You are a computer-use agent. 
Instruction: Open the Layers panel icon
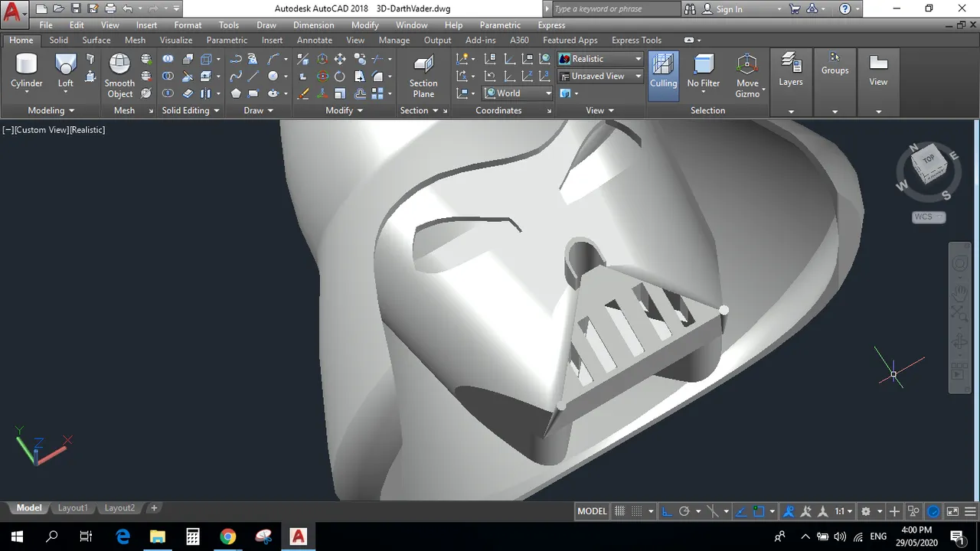(791, 70)
